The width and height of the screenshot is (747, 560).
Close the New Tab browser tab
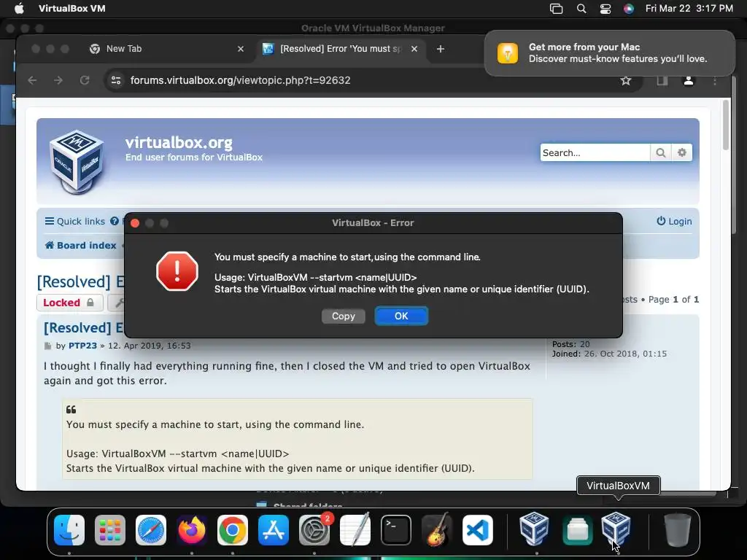(x=241, y=49)
